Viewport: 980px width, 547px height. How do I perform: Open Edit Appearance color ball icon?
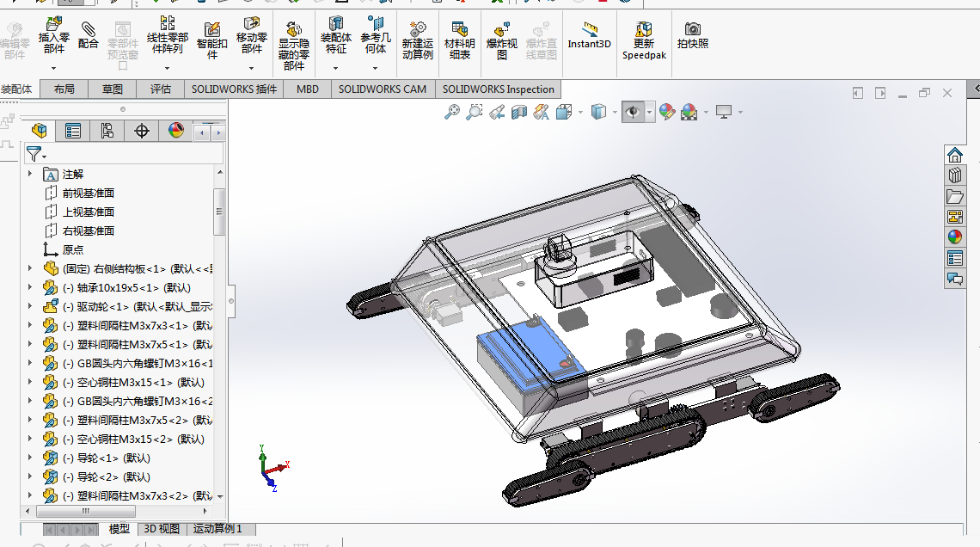click(x=667, y=112)
